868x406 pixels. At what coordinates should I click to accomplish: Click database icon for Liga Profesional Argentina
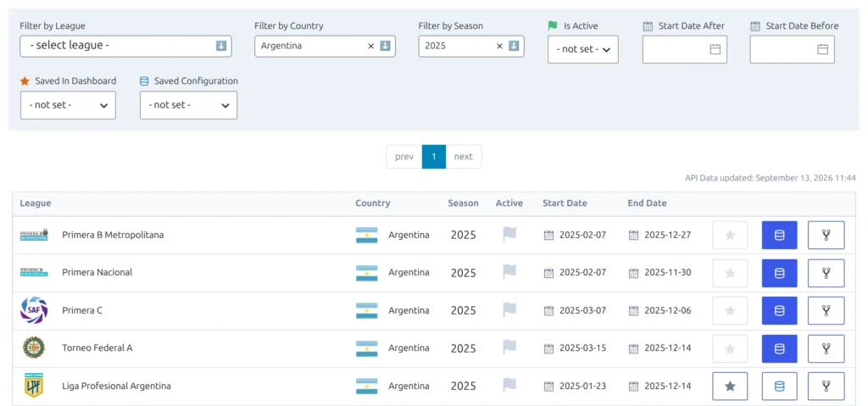point(780,386)
